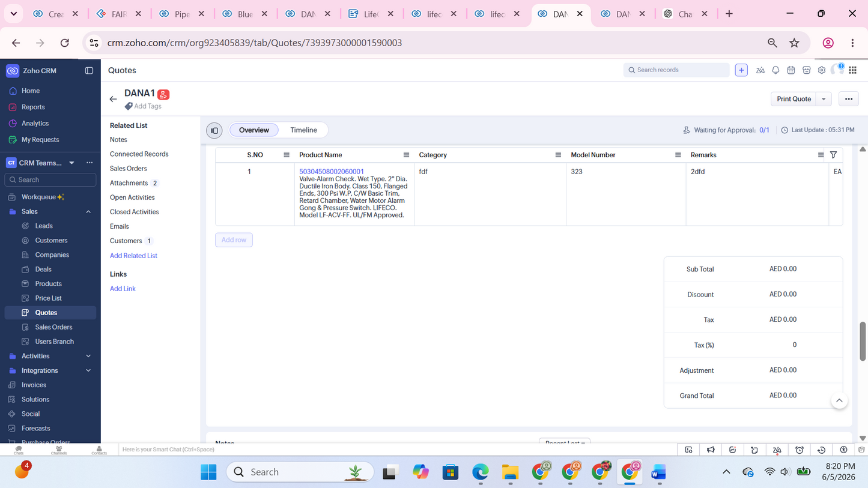The image size is (868, 488).
Task: Click the Waiting for Approval 0/1 count
Action: click(x=764, y=130)
